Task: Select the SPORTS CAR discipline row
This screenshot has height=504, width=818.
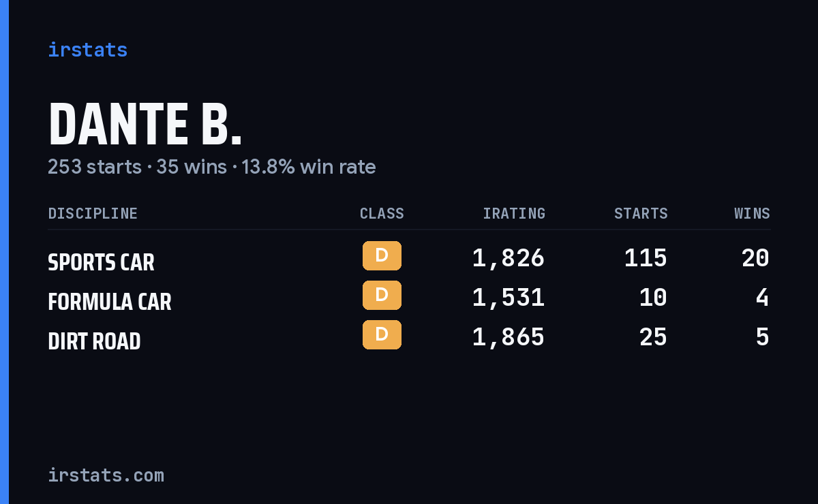Action: 409,258
